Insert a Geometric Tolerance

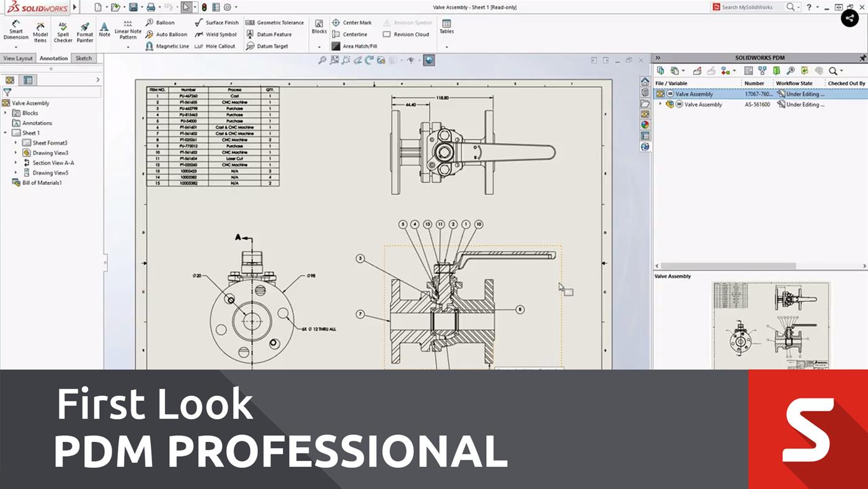tap(274, 22)
